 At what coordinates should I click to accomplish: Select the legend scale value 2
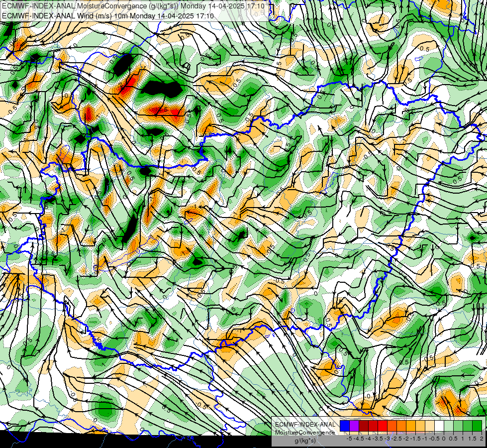482,439
